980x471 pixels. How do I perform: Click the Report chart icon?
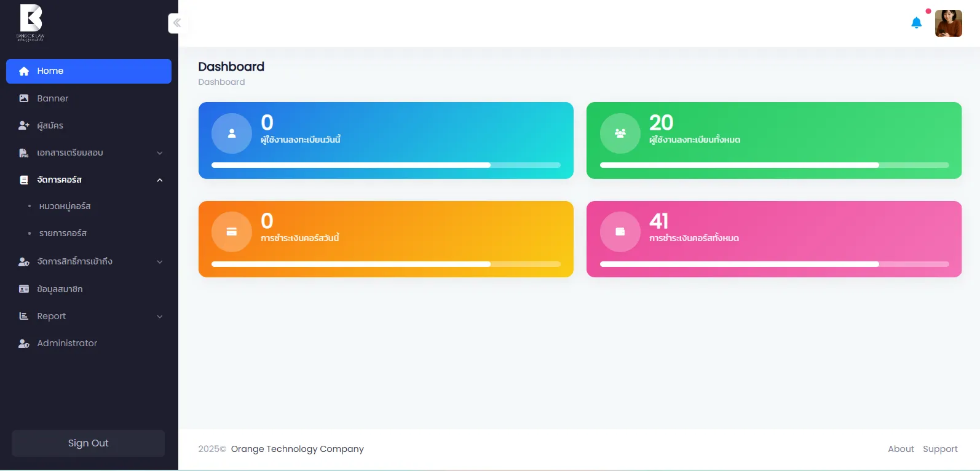(24, 316)
